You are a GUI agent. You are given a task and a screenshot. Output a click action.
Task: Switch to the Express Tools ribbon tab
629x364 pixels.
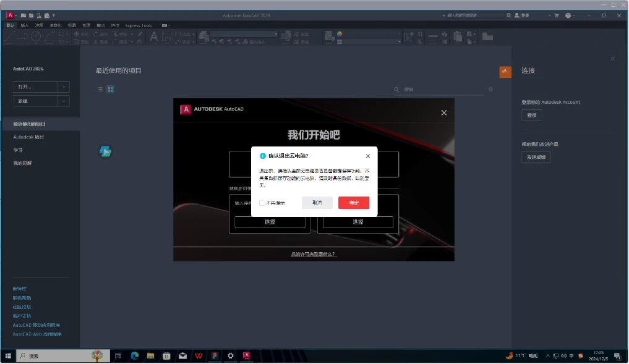[139, 25]
